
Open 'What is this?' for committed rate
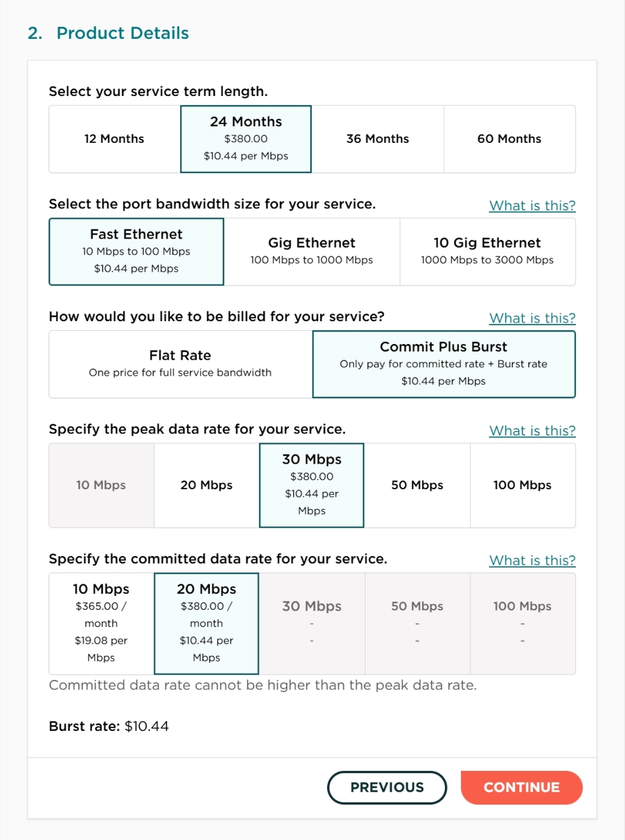pyautogui.click(x=532, y=561)
